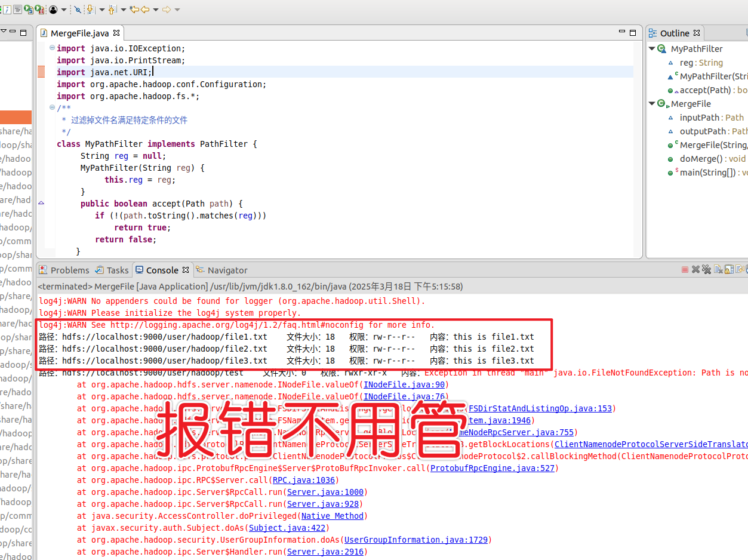Collapse the MyPathFilter node in Outline
748x560 pixels.
[x=652, y=49]
